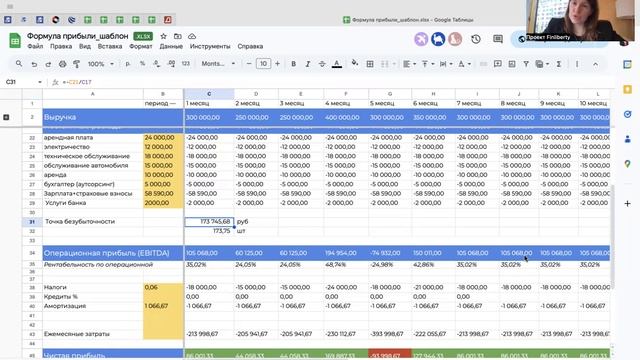
Task: Select column C header
Action: (209, 94)
